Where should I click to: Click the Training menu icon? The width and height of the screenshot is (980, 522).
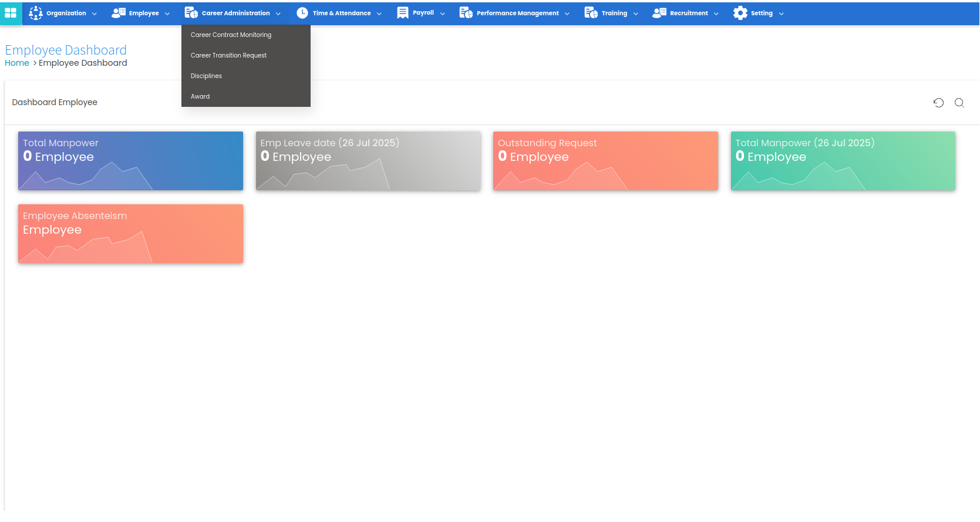pos(591,13)
